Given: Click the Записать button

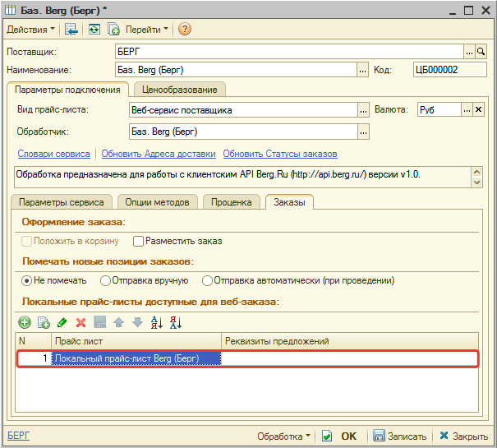Looking at the screenshot, I should pyautogui.click(x=399, y=436).
